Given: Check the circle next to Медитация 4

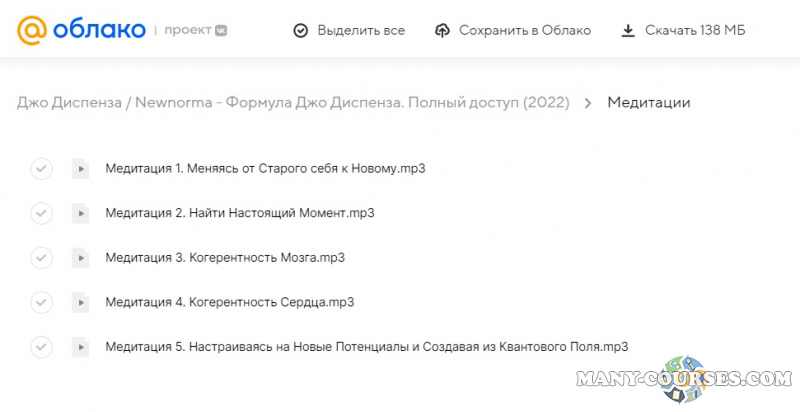Looking at the screenshot, I should [41, 302].
